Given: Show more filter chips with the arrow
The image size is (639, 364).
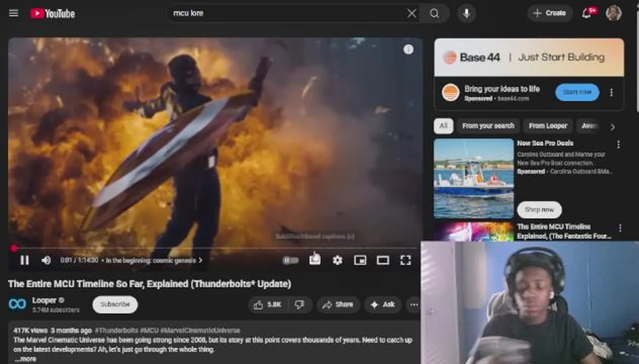Looking at the screenshot, I should pos(613,126).
